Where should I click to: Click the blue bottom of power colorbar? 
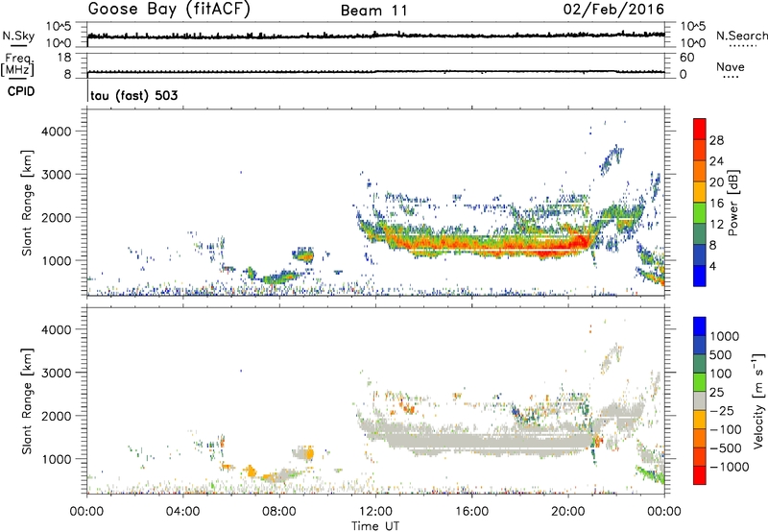pyautogui.click(x=700, y=276)
